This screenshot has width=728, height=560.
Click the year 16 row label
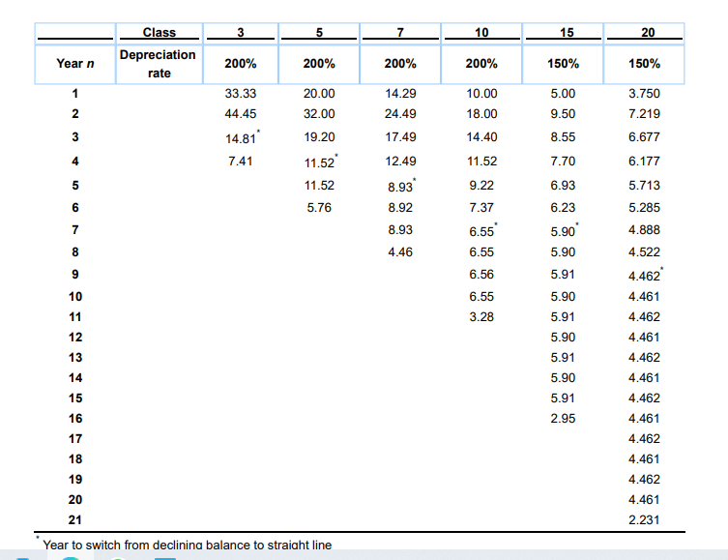75,419
